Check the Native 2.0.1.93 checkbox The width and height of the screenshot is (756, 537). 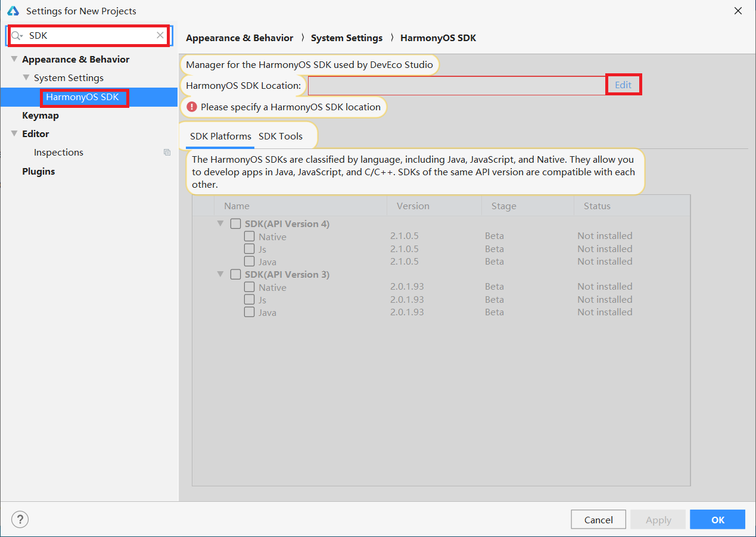click(x=250, y=287)
